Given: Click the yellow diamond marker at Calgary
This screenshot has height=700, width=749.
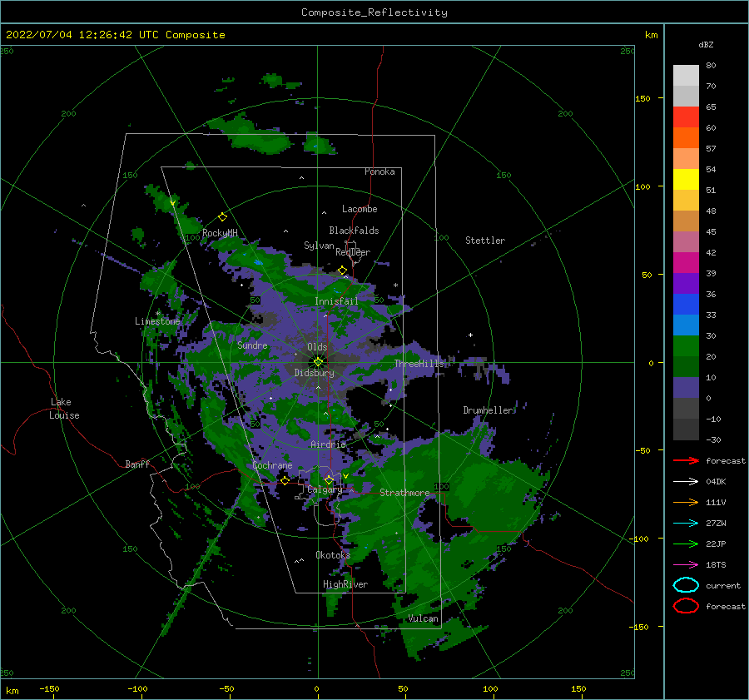Looking at the screenshot, I should click(329, 479).
